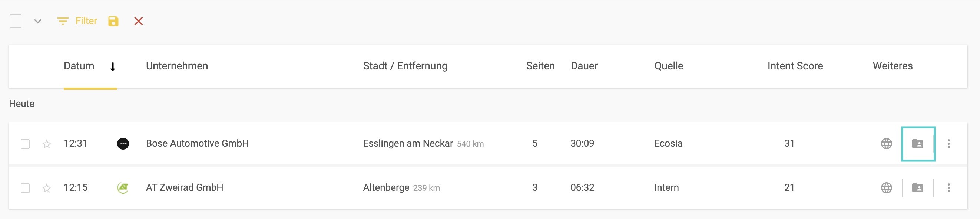
Task: Sort by the Unternehmen column header
Action: (x=177, y=66)
